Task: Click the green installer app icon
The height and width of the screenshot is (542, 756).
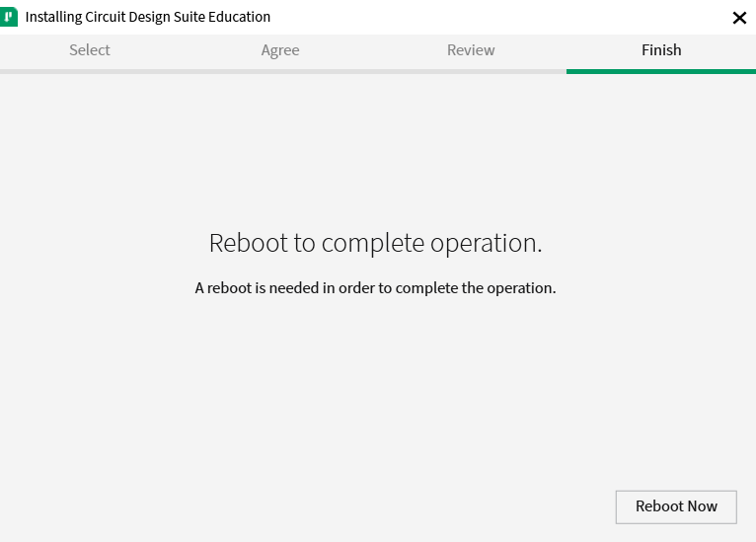Action: [9, 17]
